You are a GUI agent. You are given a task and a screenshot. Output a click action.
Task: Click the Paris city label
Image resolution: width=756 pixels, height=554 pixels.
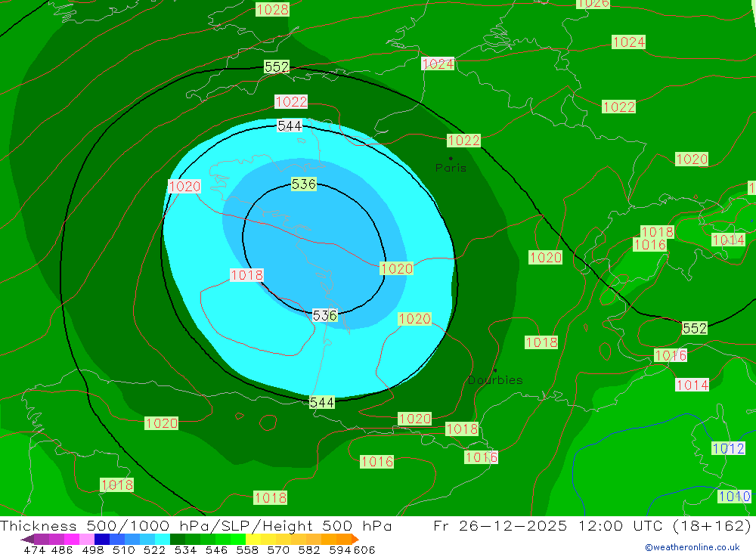(x=451, y=168)
